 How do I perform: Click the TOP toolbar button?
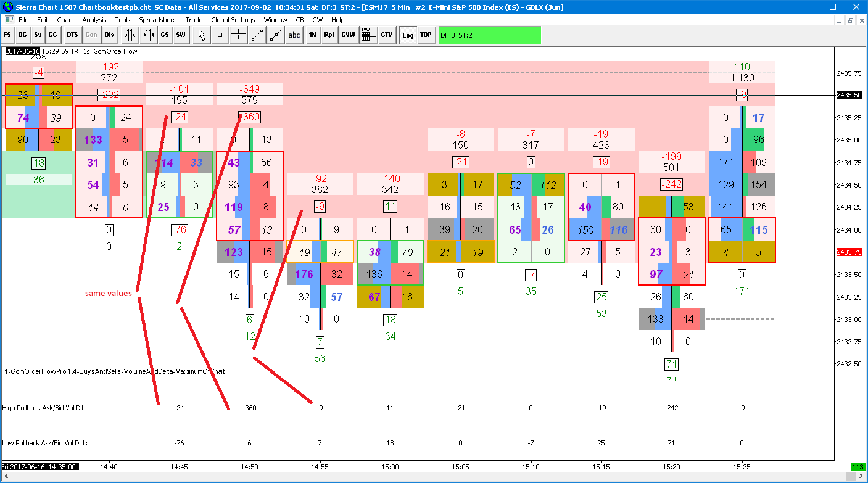pyautogui.click(x=426, y=35)
